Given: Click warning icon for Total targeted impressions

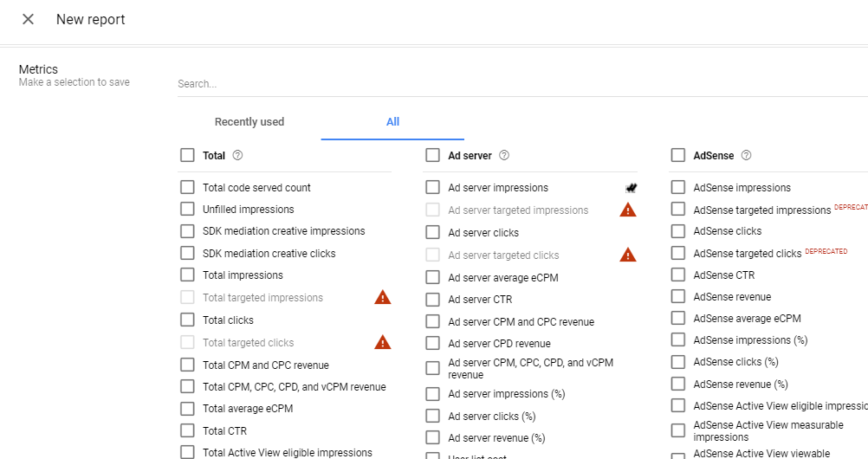Looking at the screenshot, I should (382, 298).
